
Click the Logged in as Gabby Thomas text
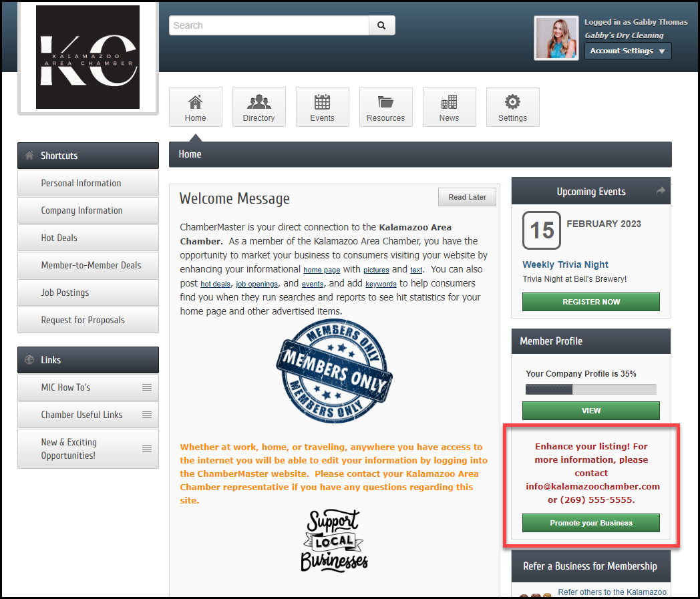pyautogui.click(x=636, y=22)
